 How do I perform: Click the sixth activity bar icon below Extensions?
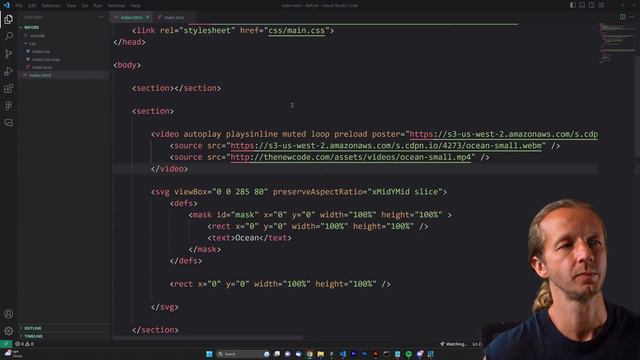point(9,106)
